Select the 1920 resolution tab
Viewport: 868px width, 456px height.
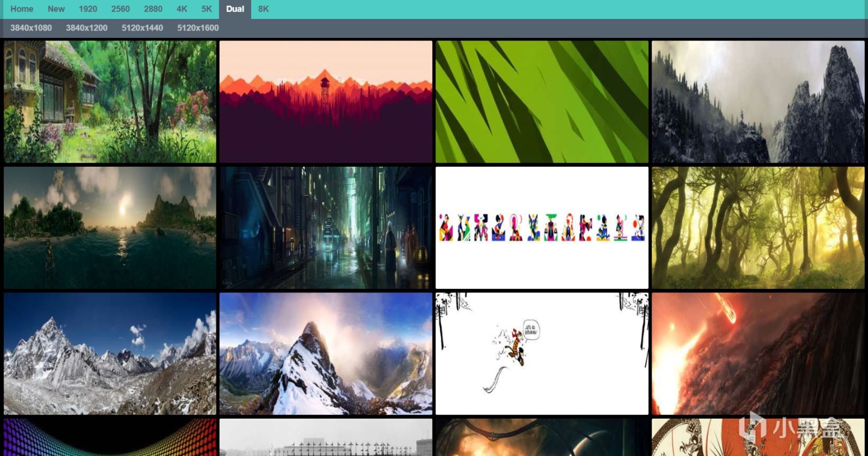pos(88,9)
